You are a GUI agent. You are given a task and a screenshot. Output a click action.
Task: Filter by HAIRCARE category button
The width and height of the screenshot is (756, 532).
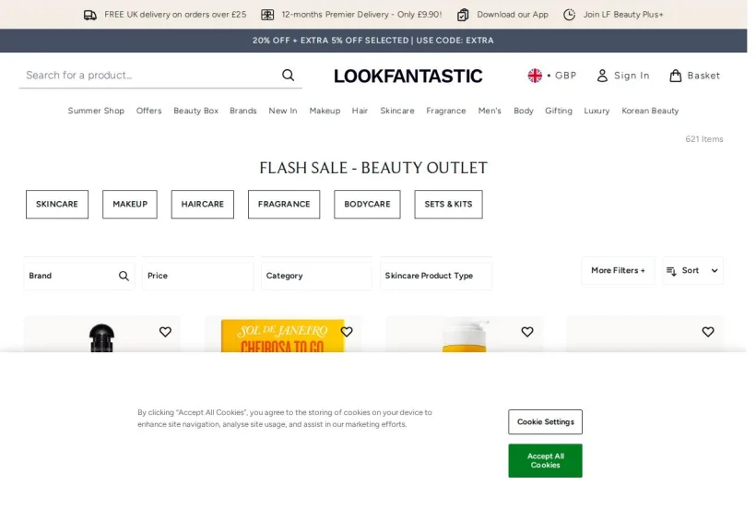(203, 205)
